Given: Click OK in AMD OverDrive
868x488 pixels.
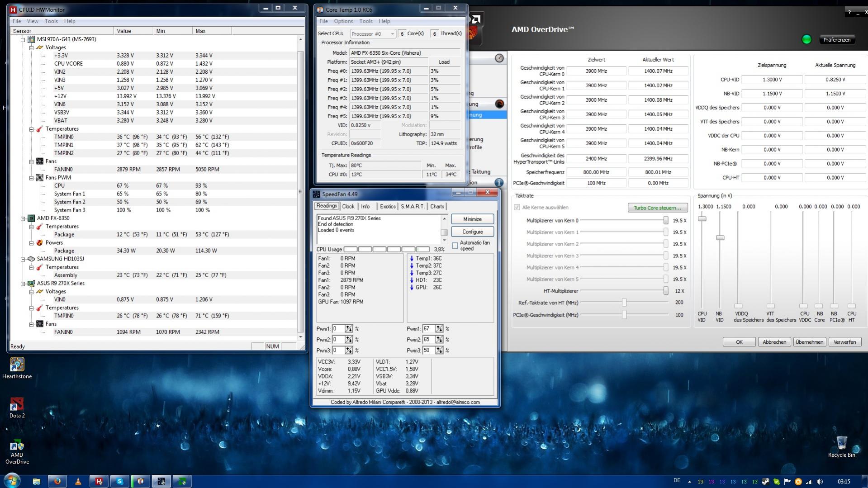Looking at the screenshot, I should click(739, 342).
